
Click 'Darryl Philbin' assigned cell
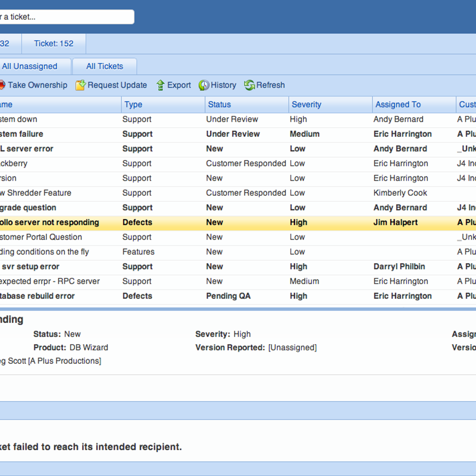click(399, 267)
